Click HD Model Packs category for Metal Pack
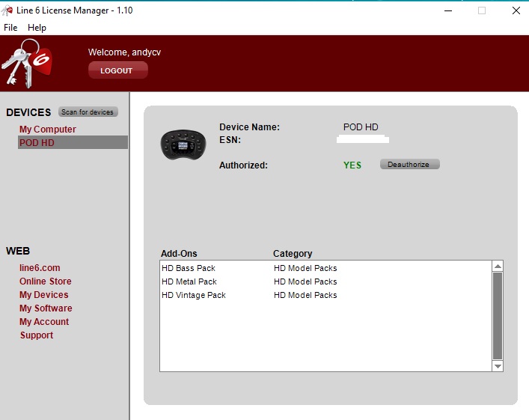 tap(305, 281)
